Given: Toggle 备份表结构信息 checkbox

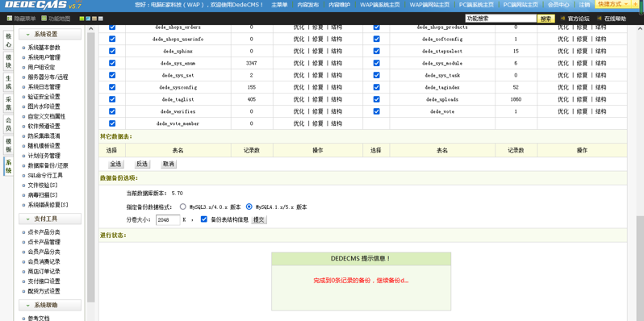Looking at the screenshot, I should point(203,219).
